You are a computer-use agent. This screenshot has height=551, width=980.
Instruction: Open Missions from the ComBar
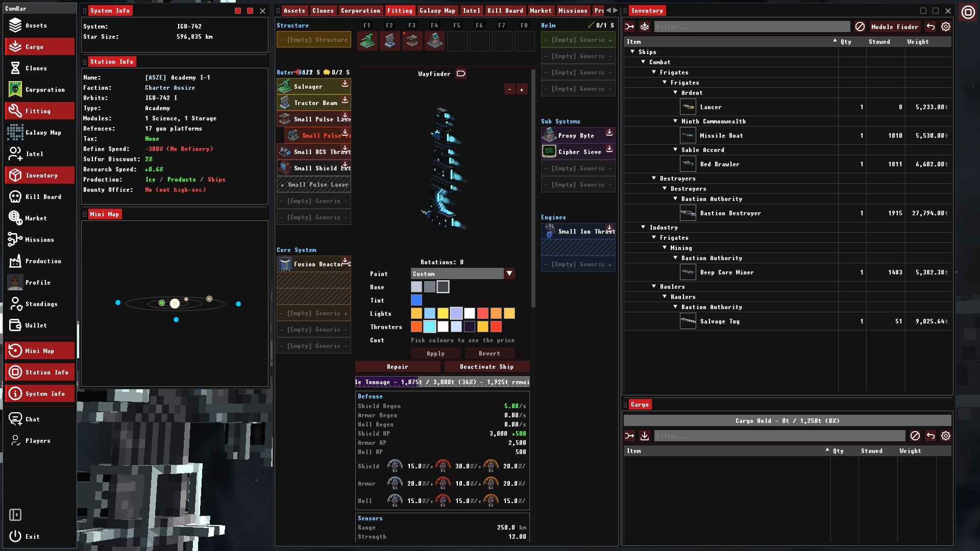(x=40, y=239)
